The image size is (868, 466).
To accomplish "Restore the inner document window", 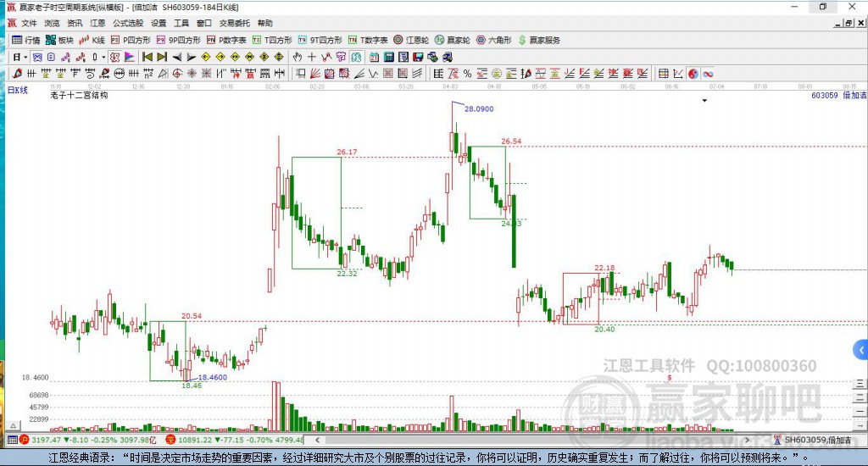I will point(849,23).
